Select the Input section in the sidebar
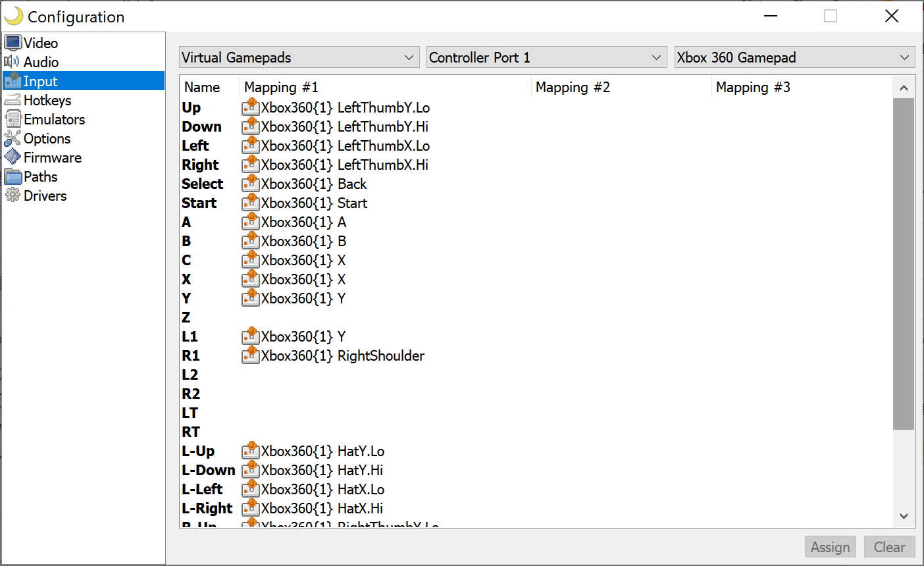Image resolution: width=924 pixels, height=566 pixels. (x=39, y=81)
